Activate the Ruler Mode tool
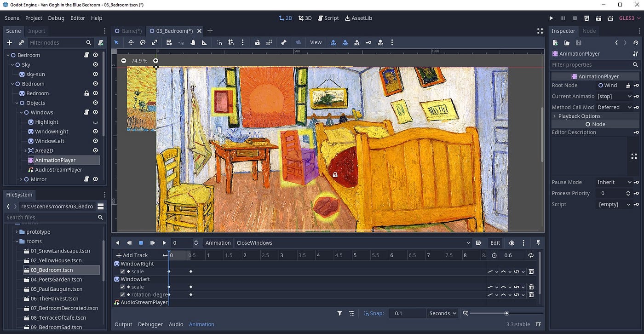 [204, 42]
